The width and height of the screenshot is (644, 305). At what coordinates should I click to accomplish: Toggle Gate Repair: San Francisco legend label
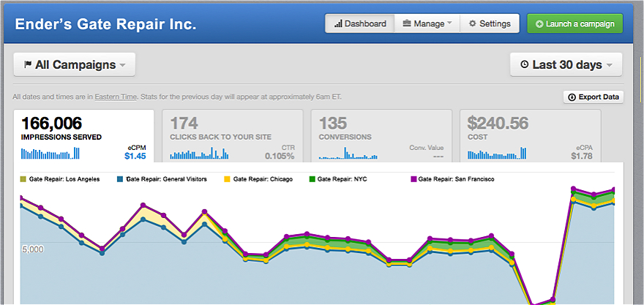pos(457,179)
